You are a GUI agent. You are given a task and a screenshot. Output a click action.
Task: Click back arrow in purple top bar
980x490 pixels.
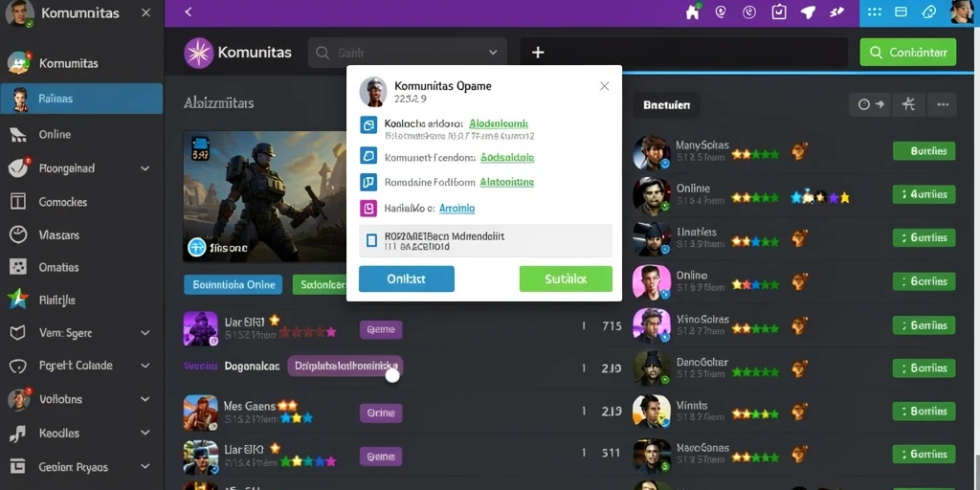[x=189, y=11]
